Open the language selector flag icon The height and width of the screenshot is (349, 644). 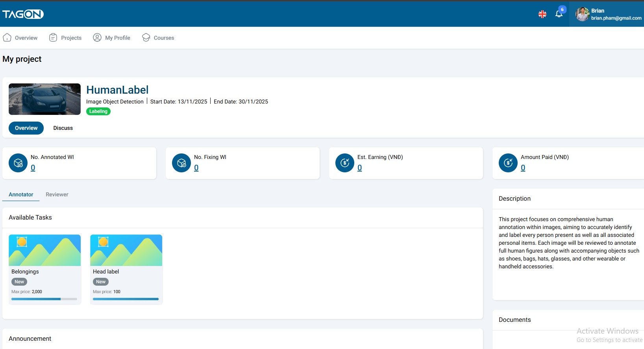(x=542, y=14)
